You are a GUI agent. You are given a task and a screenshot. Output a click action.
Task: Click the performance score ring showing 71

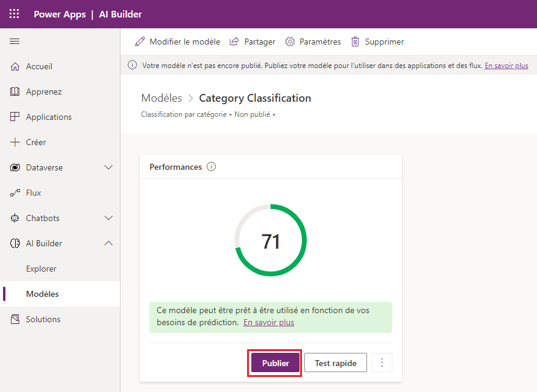pyautogui.click(x=271, y=240)
